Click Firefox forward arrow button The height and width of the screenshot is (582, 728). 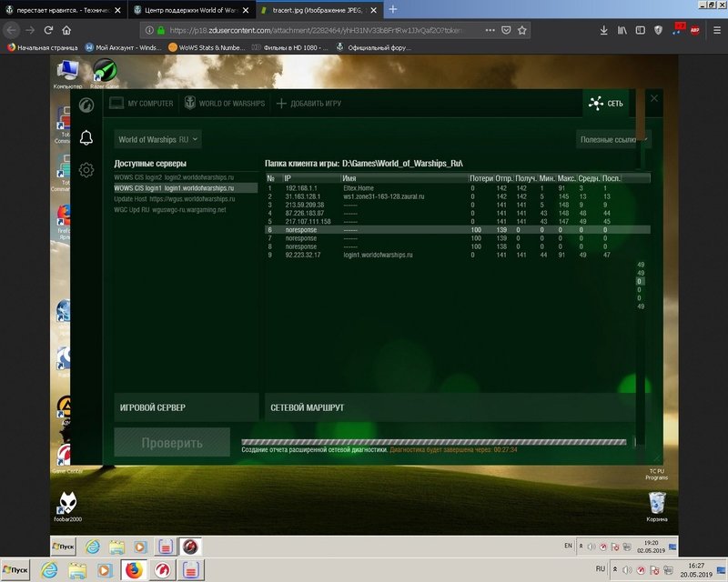30,30
